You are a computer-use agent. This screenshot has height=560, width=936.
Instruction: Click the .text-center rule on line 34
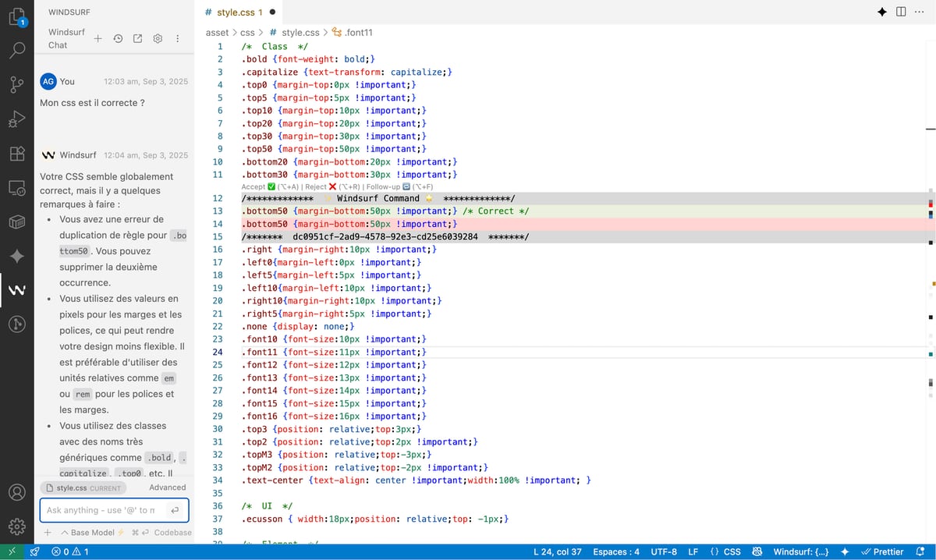[x=416, y=480]
